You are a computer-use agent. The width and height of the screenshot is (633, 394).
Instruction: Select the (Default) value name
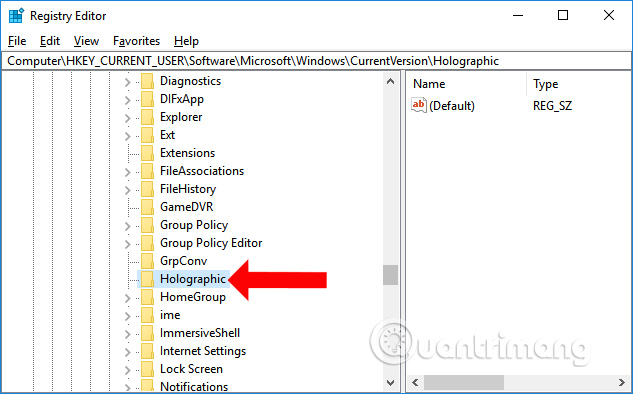tap(452, 106)
